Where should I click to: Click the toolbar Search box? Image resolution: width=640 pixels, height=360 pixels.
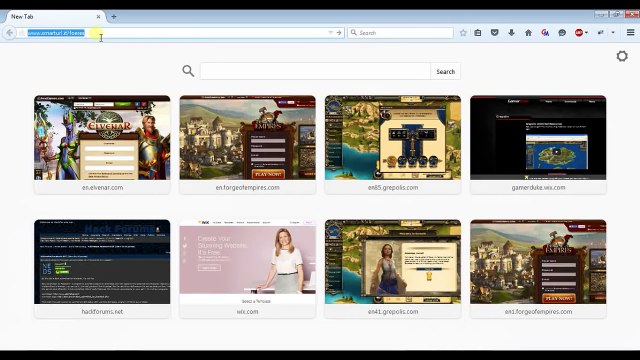(x=400, y=33)
